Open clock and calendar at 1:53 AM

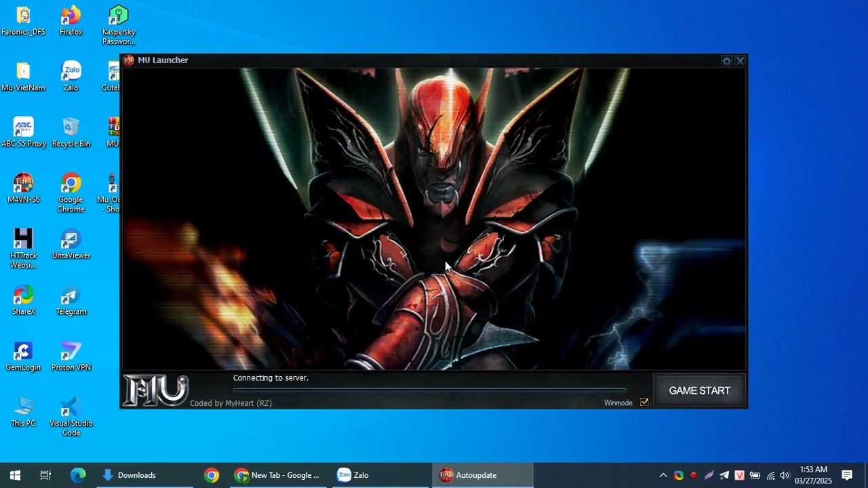point(813,475)
